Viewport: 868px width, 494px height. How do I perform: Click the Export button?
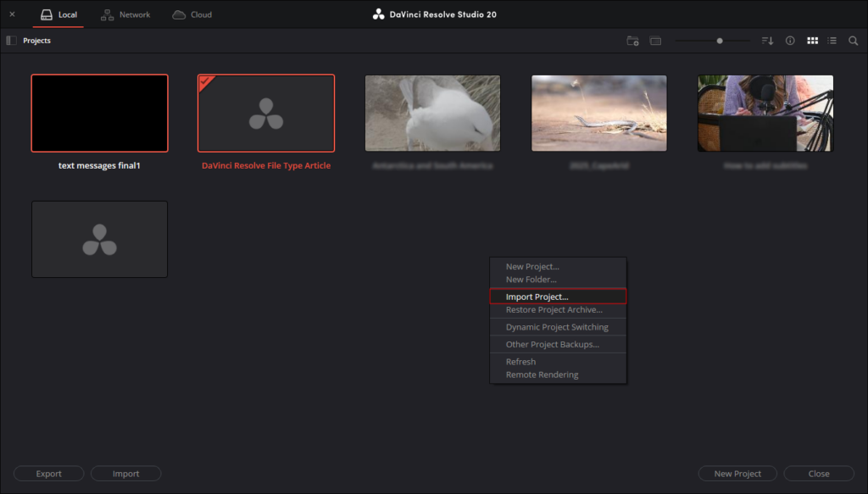(48, 474)
